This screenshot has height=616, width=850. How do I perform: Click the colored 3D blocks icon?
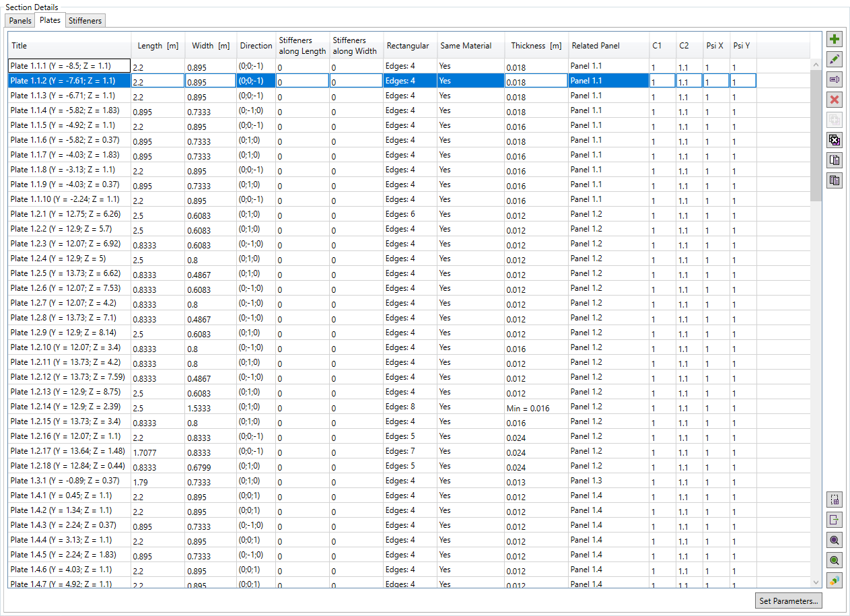click(x=835, y=580)
